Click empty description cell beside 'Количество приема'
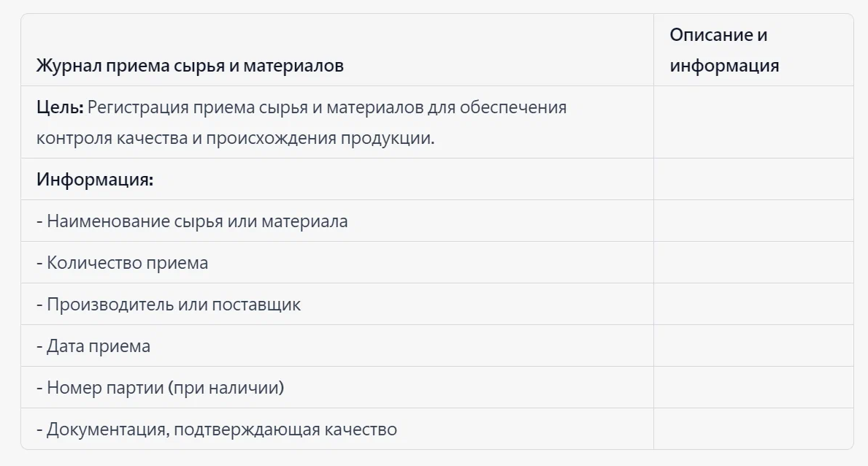The height and width of the screenshot is (466, 868). (753, 263)
